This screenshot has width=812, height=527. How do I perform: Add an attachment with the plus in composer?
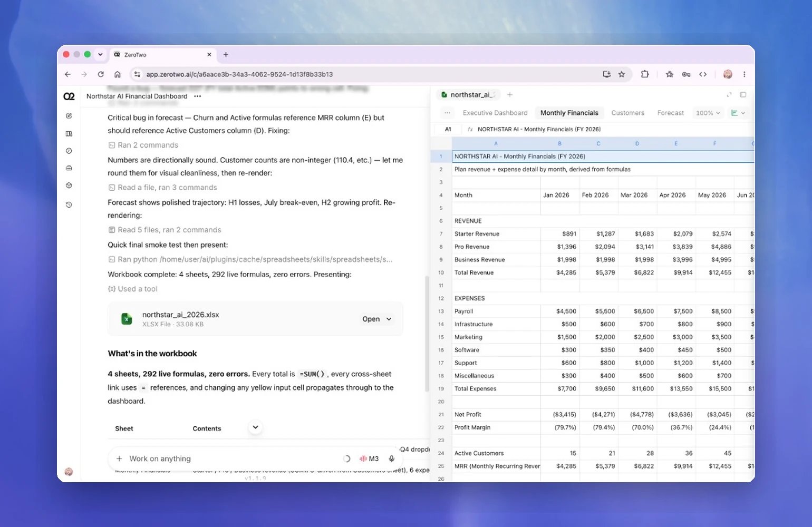click(x=119, y=458)
